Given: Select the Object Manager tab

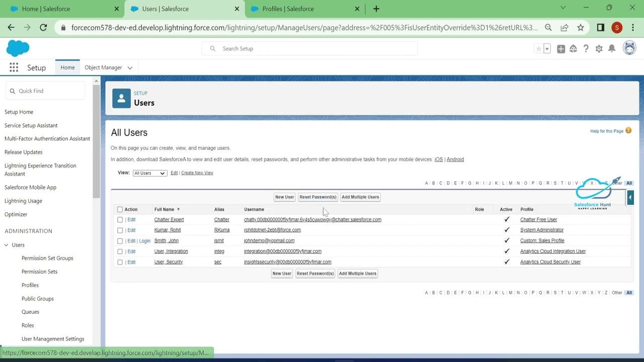Looking at the screenshot, I should (103, 67).
